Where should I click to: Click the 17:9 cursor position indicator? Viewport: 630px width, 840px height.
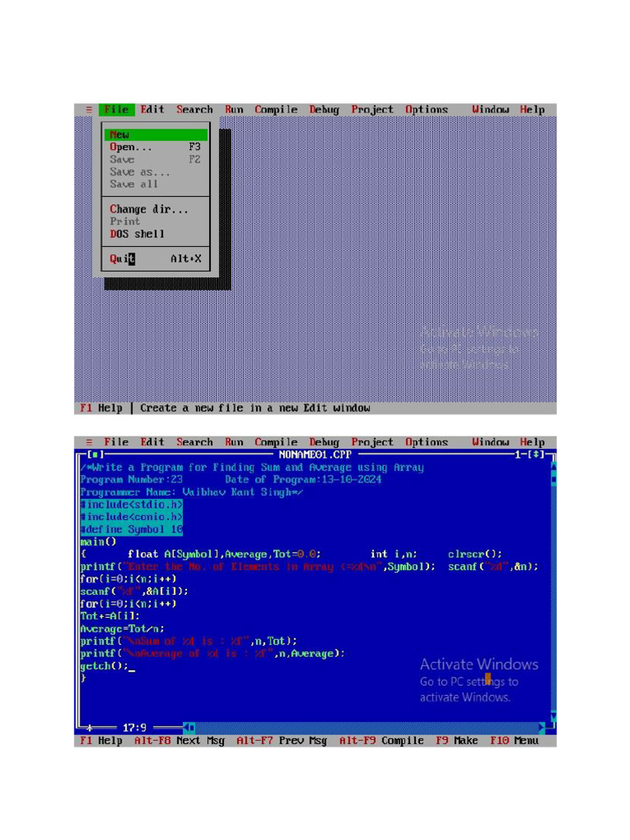coord(135,728)
